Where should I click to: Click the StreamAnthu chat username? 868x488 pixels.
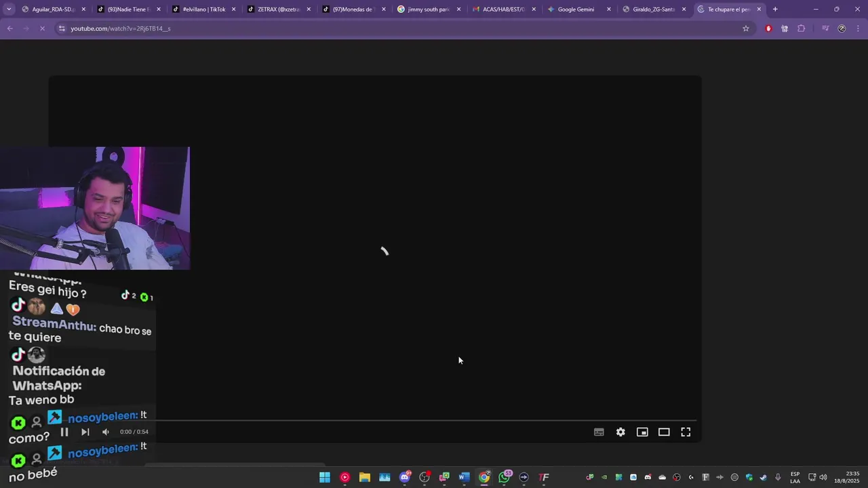click(x=54, y=325)
